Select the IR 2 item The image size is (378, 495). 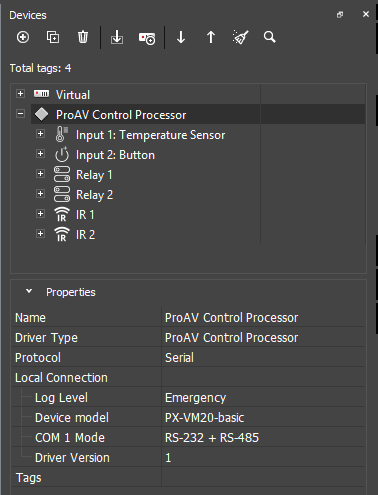[x=85, y=235]
